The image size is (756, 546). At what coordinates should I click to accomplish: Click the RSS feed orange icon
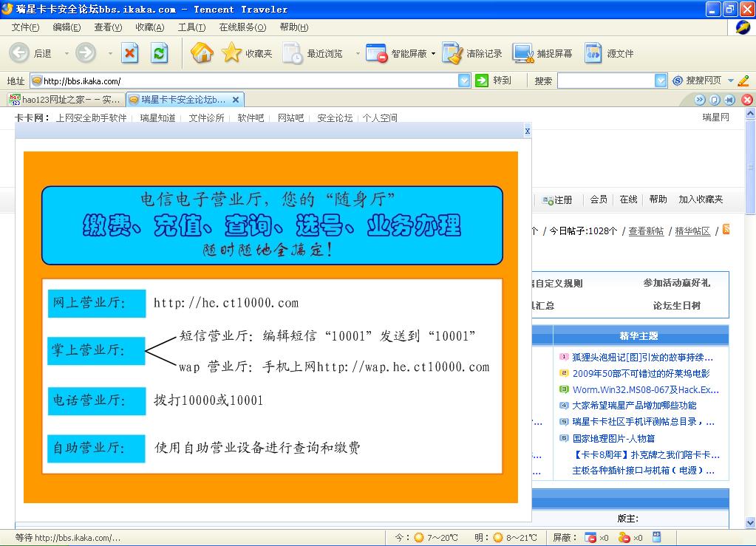726,229
